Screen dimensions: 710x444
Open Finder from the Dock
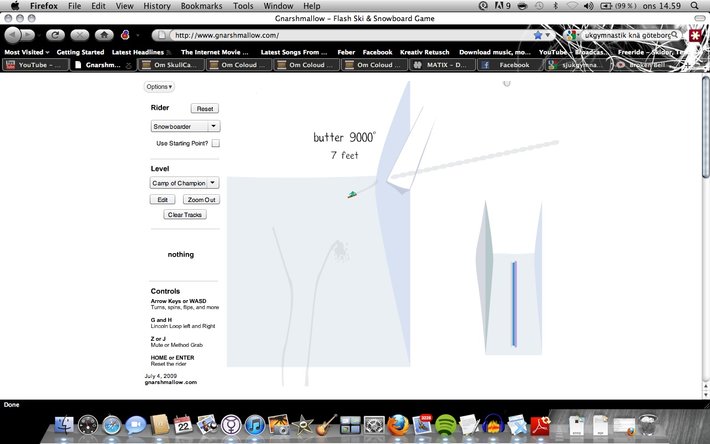pos(64,426)
